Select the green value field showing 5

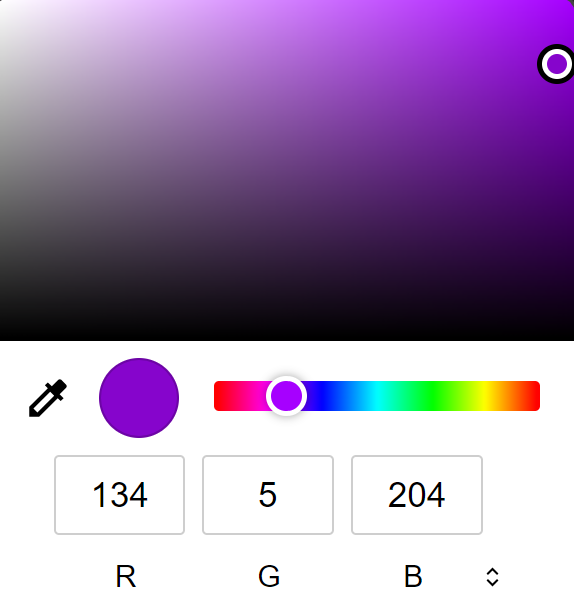coord(268,495)
